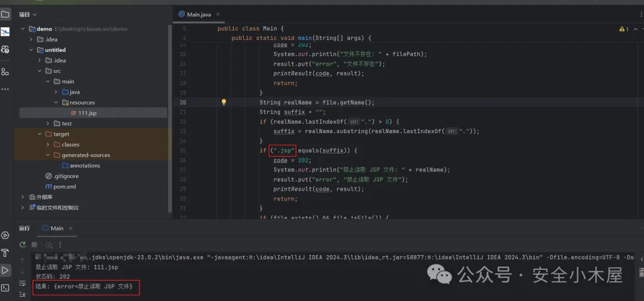
Task: Open the Services tool window icon
Action: pyautogui.click(x=5, y=235)
